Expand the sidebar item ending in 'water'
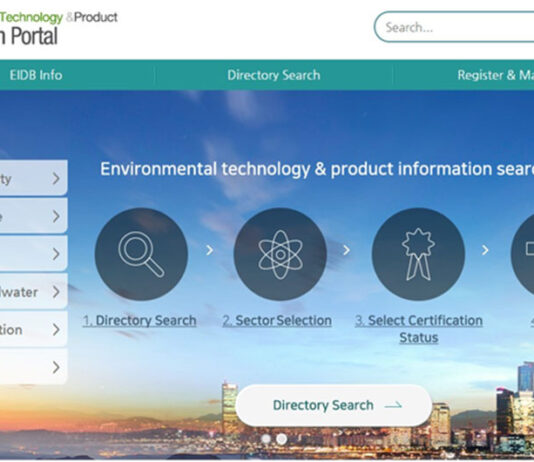Screen dimensions: 534x462 coord(33,292)
